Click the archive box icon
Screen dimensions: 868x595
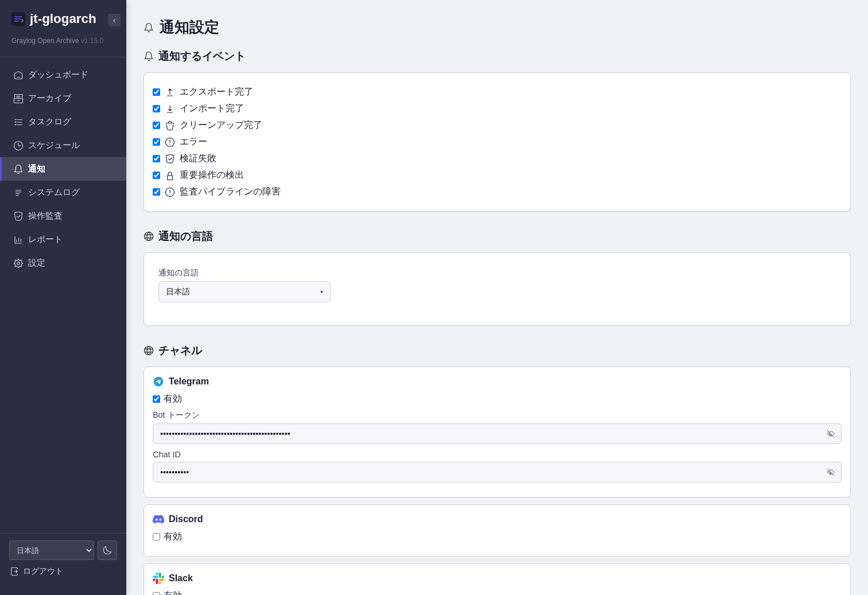(18, 99)
